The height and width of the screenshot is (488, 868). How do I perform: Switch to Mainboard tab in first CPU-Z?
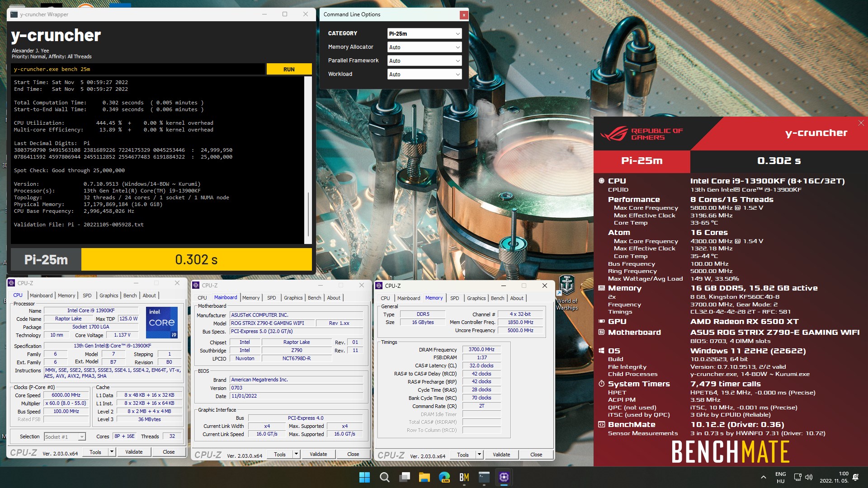(41, 296)
